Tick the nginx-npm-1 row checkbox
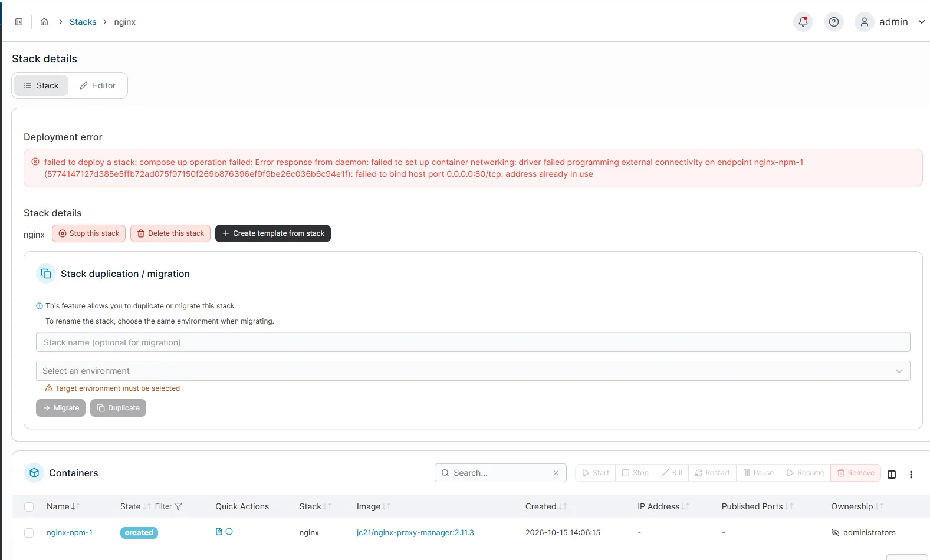 29,533
